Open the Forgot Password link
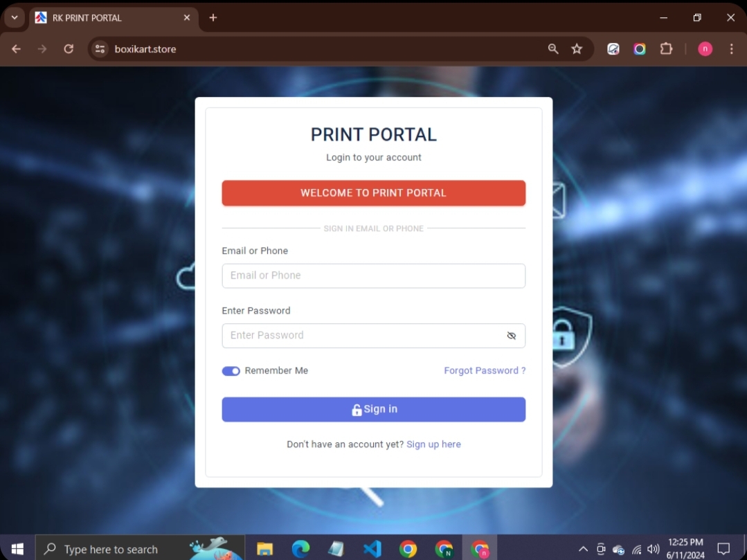The height and width of the screenshot is (560, 747). [485, 370]
